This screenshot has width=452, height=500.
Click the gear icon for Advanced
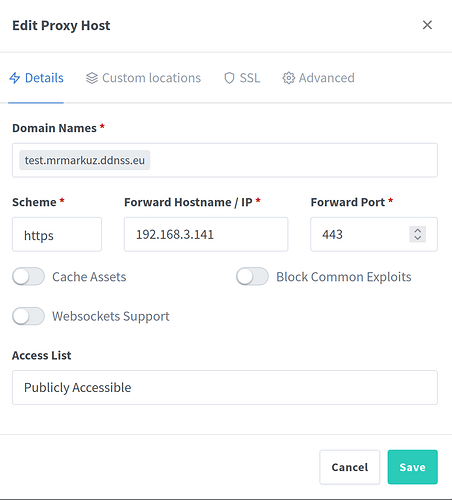pos(289,78)
